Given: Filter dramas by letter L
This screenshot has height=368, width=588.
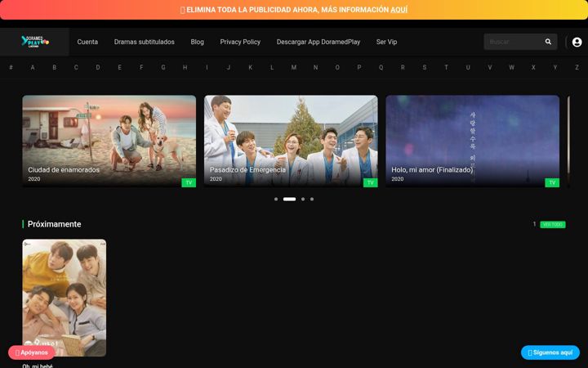Looking at the screenshot, I should coord(272,68).
